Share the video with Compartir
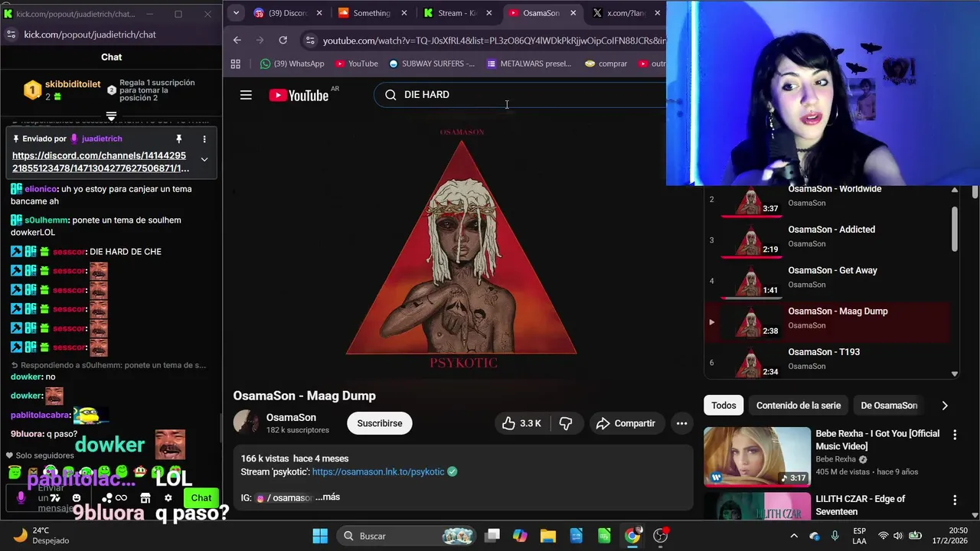980x551 pixels. [626, 423]
